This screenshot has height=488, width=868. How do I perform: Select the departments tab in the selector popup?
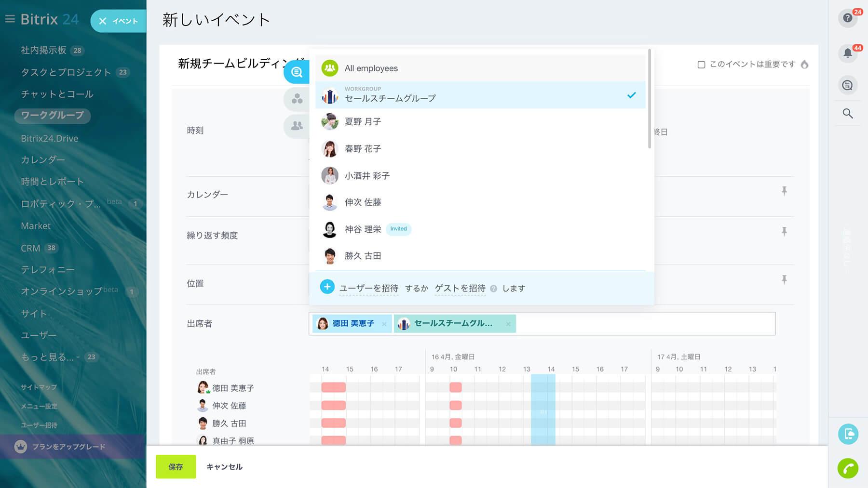click(297, 99)
